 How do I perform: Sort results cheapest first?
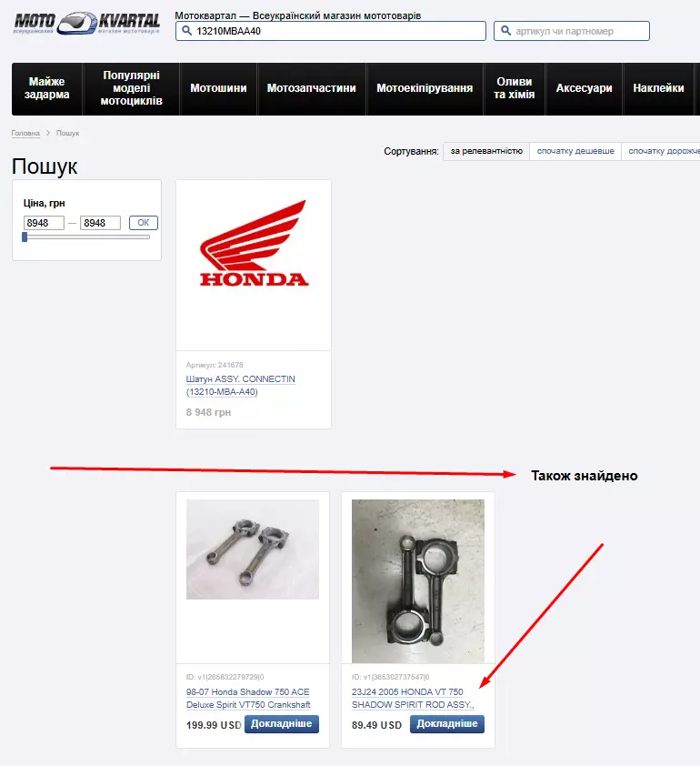pos(575,151)
